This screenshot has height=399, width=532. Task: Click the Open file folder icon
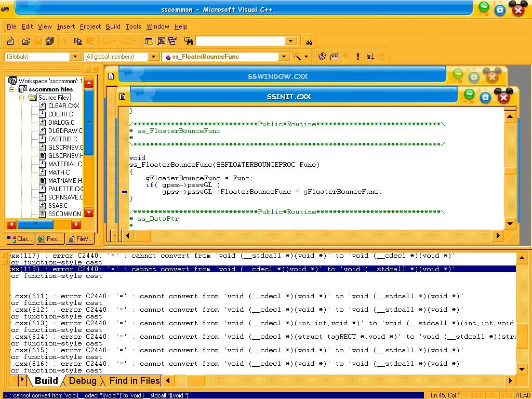[x=26, y=41]
